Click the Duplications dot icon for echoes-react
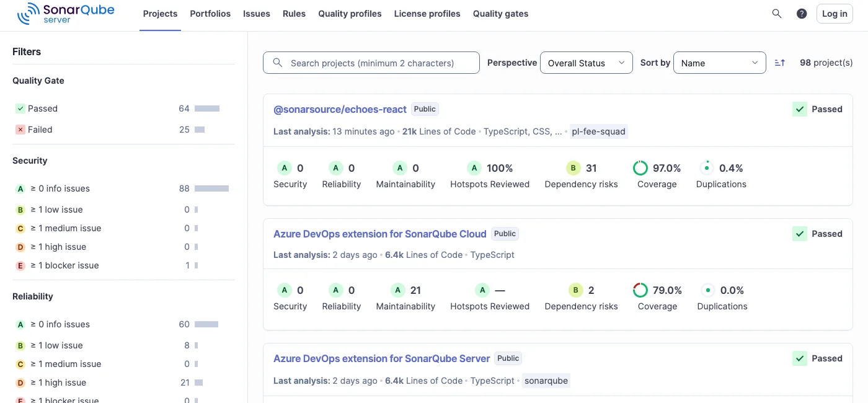 [x=706, y=167]
